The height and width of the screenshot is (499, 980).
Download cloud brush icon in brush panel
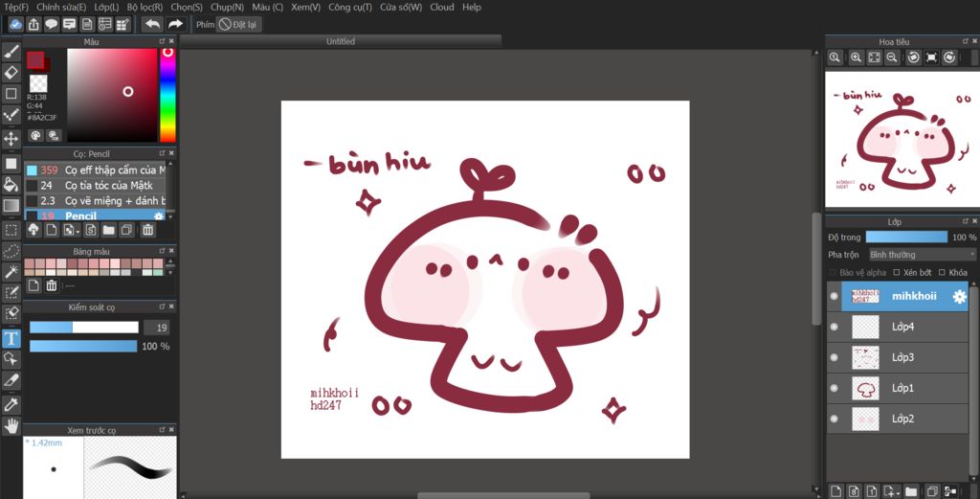(33, 230)
